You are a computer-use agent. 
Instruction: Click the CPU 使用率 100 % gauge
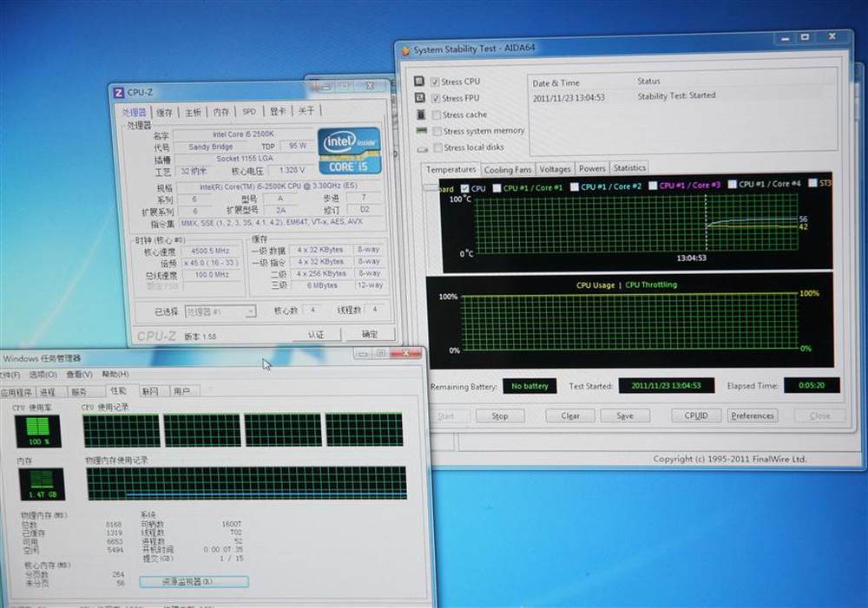pos(38,431)
